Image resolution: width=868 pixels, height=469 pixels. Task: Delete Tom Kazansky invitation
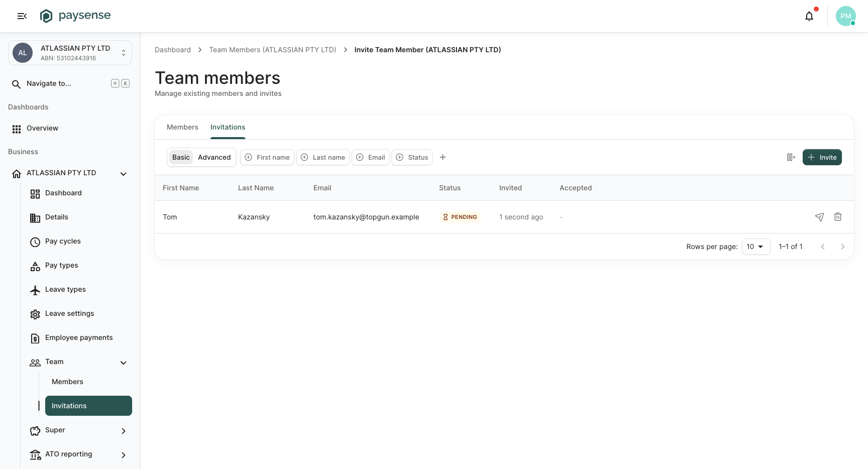coord(838,217)
